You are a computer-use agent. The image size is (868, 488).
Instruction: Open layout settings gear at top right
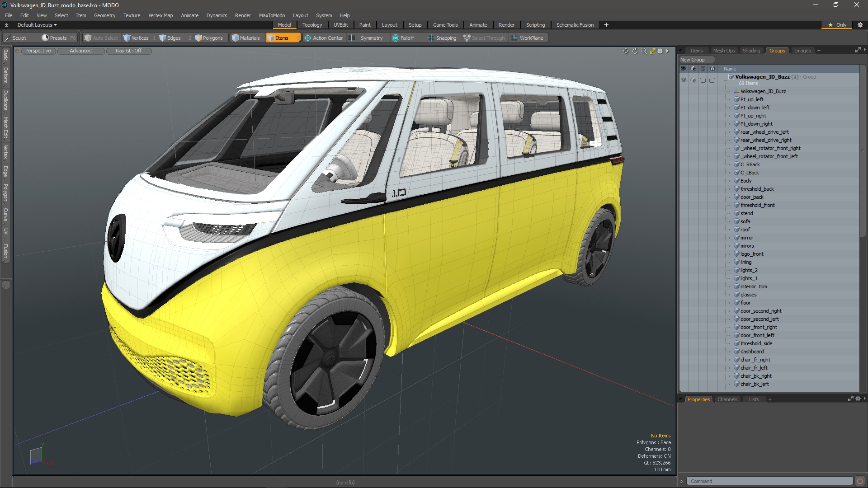pos(860,25)
